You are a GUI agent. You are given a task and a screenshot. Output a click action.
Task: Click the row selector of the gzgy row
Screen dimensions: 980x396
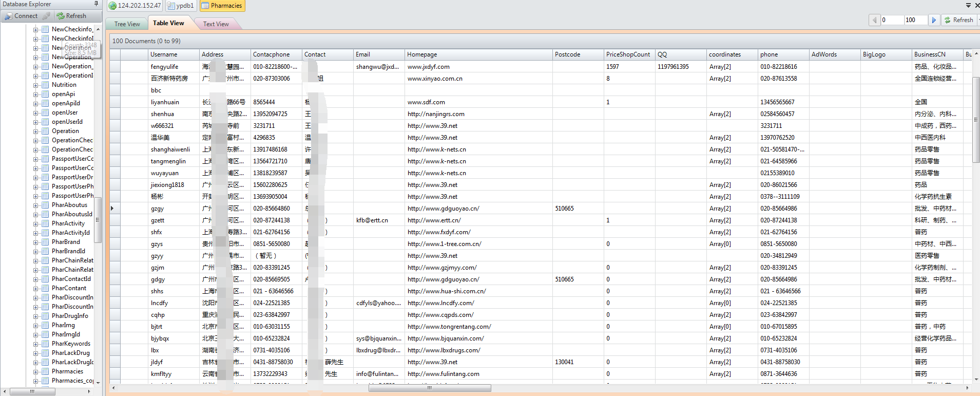(115, 209)
